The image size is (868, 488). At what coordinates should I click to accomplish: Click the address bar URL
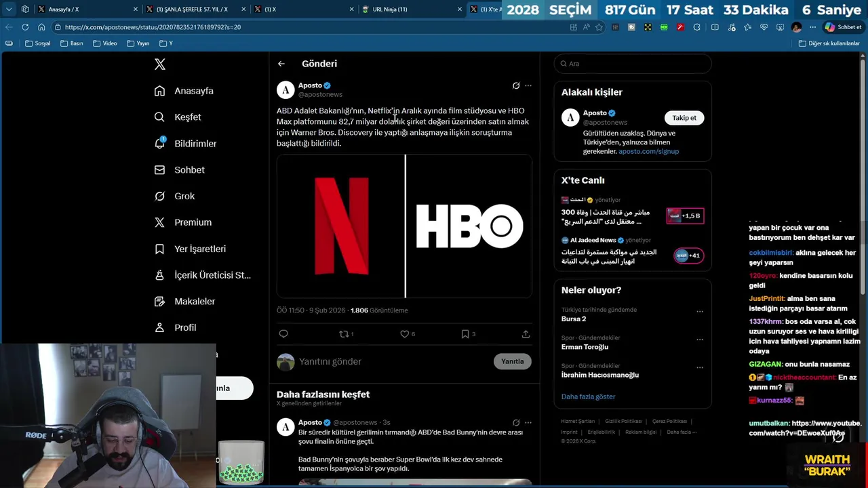coord(153,27)
